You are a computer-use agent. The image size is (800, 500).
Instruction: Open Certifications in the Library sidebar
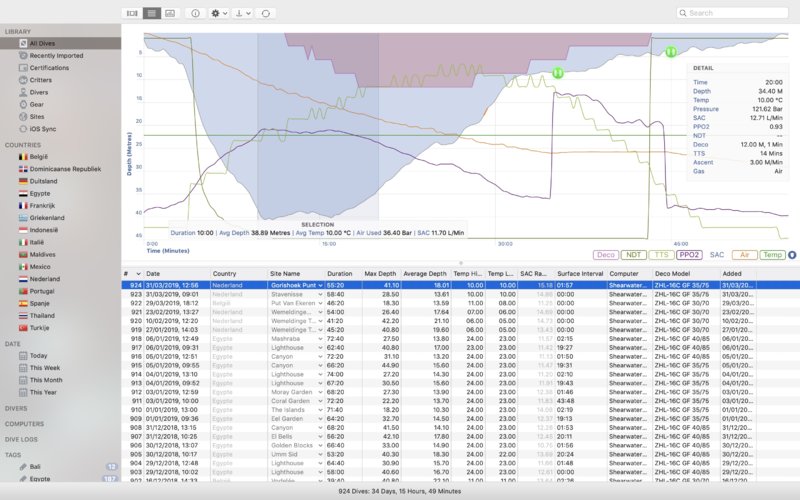48,67
